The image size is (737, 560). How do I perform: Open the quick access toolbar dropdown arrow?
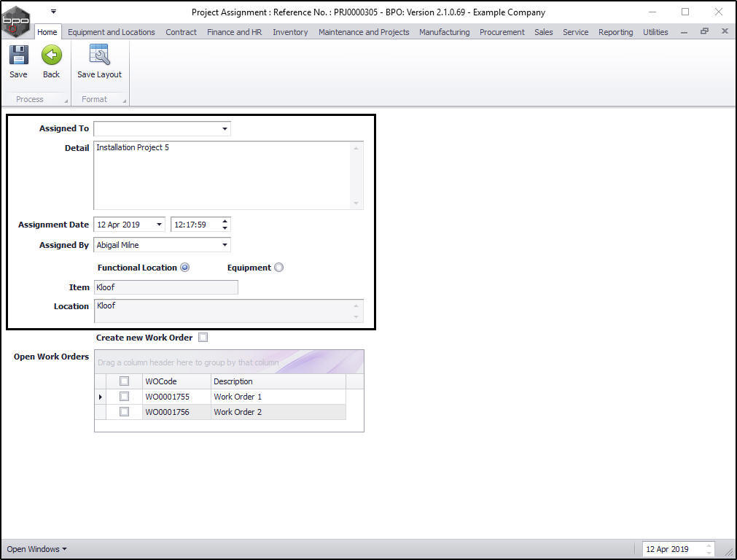[x=54, y=11]
